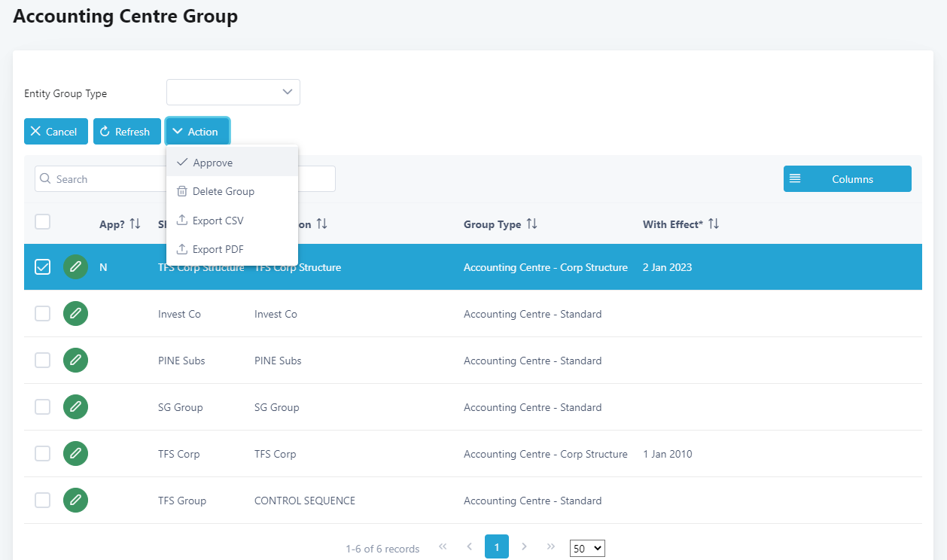Click the pencil icon for TFS Corp row

75,454
